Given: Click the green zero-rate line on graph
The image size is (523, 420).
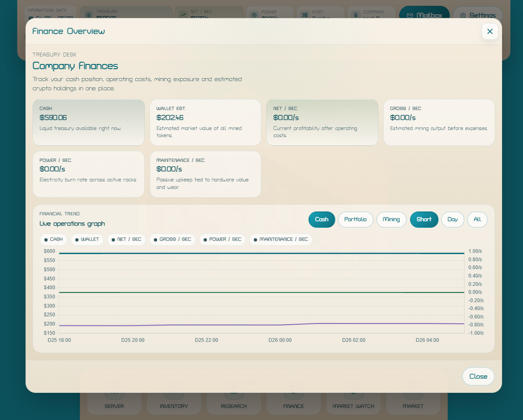Looking at the screenshot, I should pyautogui.click(x=261, y=293).
